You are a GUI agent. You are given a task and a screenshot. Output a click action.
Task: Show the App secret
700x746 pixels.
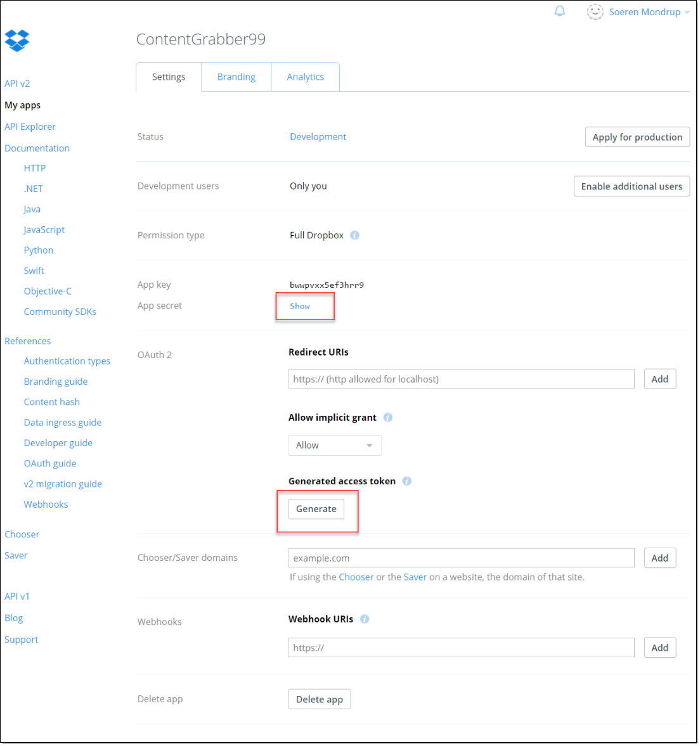point(300,306)
